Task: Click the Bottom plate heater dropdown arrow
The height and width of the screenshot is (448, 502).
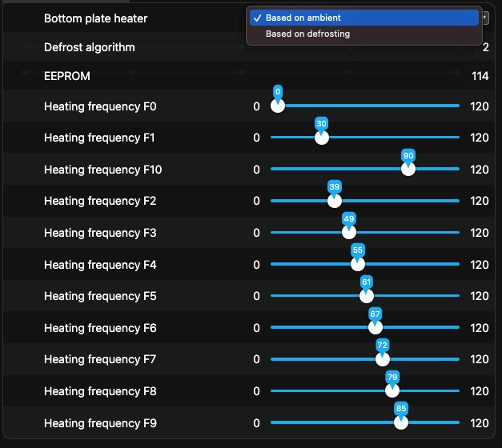Action: [486, 18]
